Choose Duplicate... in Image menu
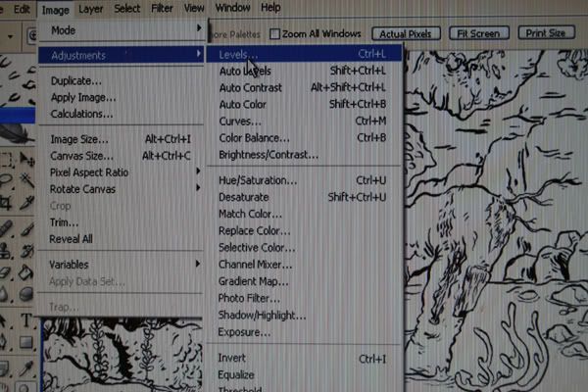Screen dimensions: 588x392 click(x=121, y=81)
